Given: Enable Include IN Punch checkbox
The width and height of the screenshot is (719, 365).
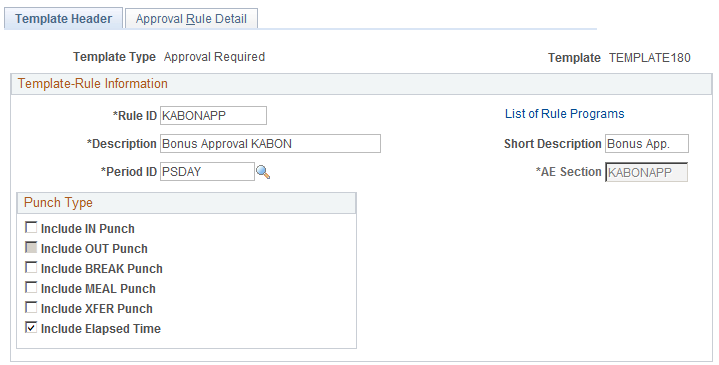Looking at the screenshot, I should point(31,227).
